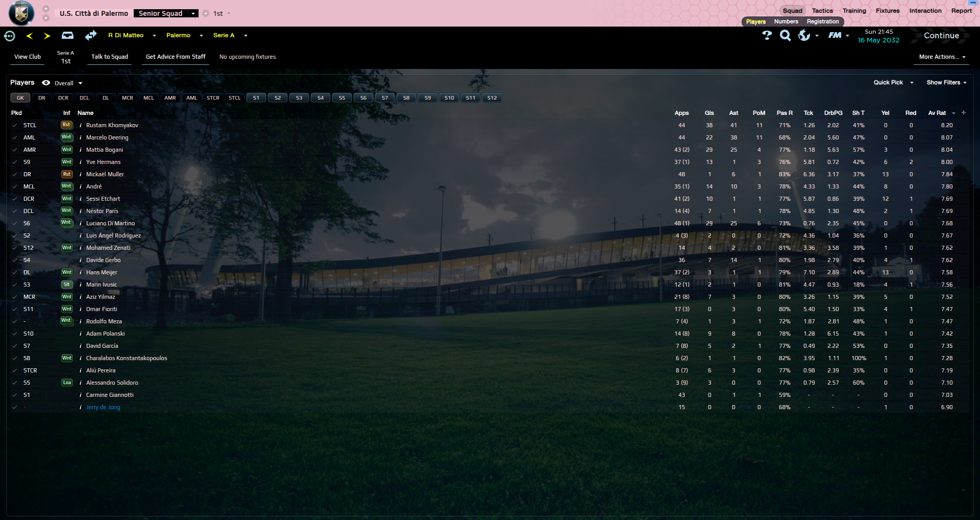This screenshot has width=980, height=520.
Task: Click the info icon for Mattia Bogani
Action: (x=81, y=150)
